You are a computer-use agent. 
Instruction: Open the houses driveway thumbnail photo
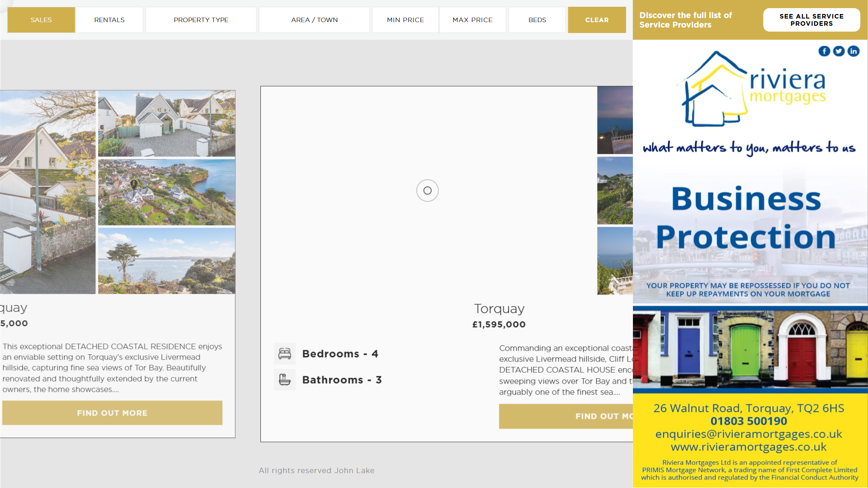pos(166,123)
